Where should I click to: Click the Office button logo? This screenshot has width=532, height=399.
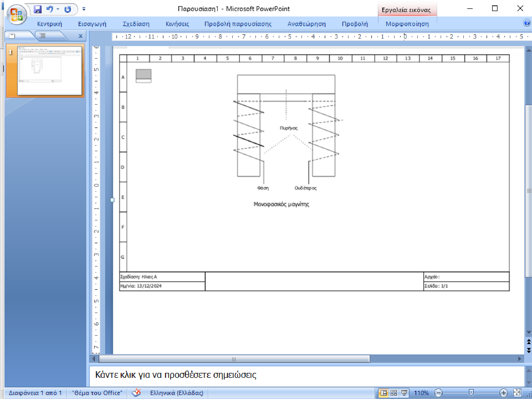(x=17, y=14)
